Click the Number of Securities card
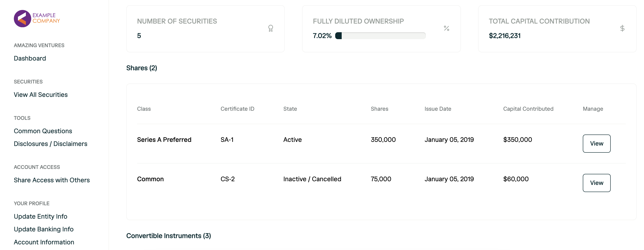Viewport: 644px width, 250px height. (205, 29)
